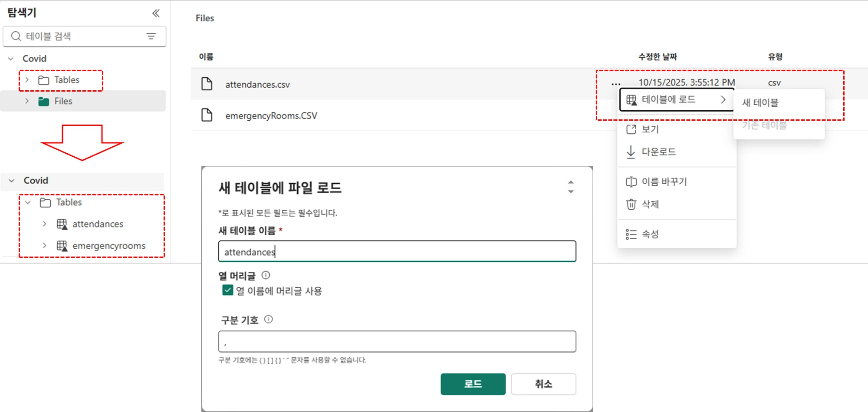This screenshot has width=868, height=412.
Task: Click info icon next to 열 머리글
Action: (266, 275)
